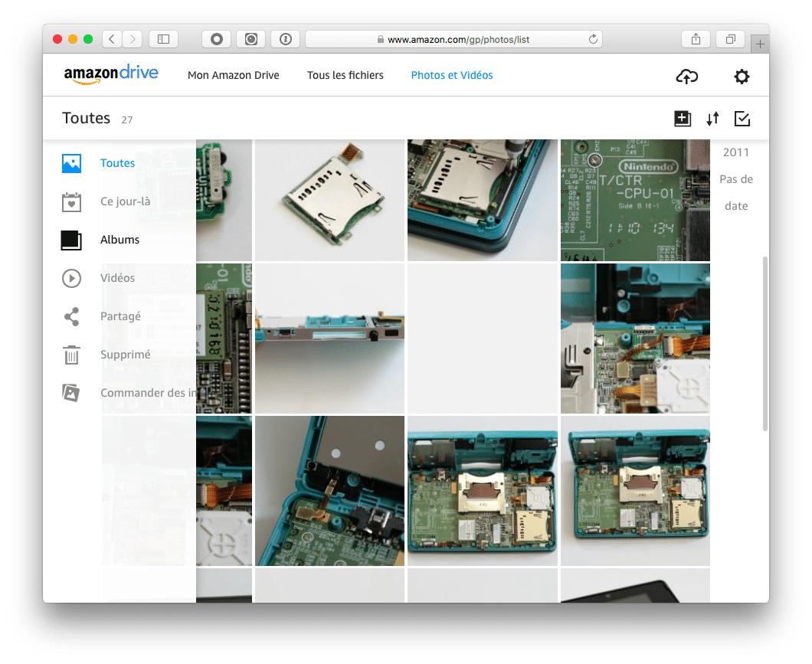The width and height of the screenshot is (812, 664).
Task: Open the loose card slot module photo
Action: (330, 201)
